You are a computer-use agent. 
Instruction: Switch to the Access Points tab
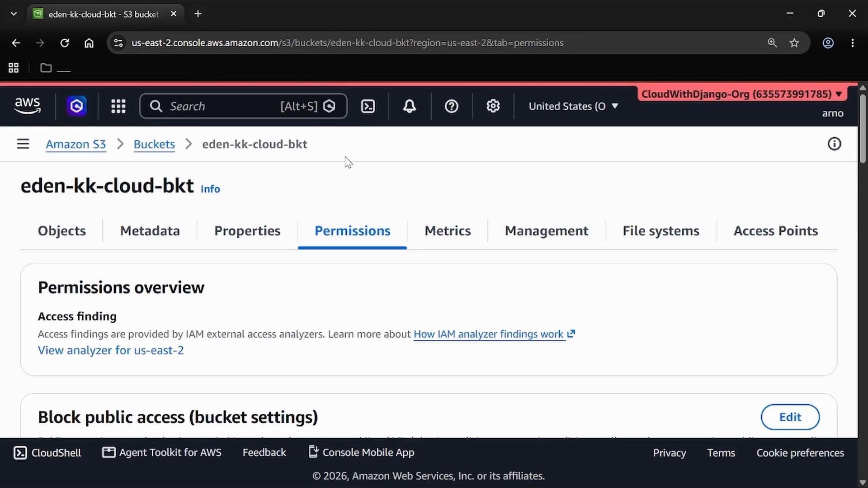tap(776, 231)
